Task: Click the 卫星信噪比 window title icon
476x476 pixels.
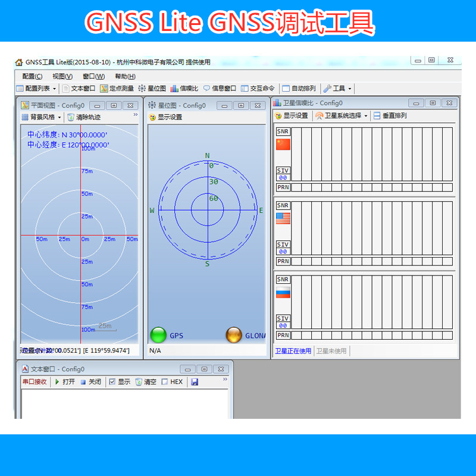Action: coord(277,103)
